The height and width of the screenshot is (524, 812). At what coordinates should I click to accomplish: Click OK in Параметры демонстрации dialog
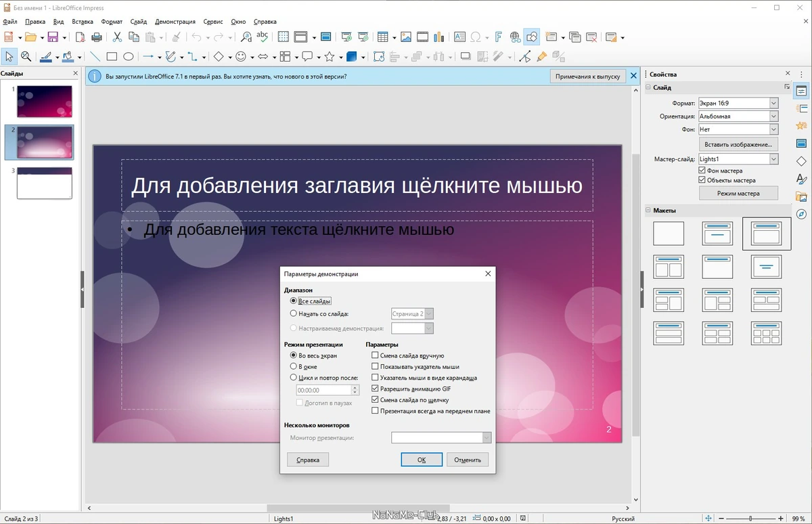tap(421, 460)
